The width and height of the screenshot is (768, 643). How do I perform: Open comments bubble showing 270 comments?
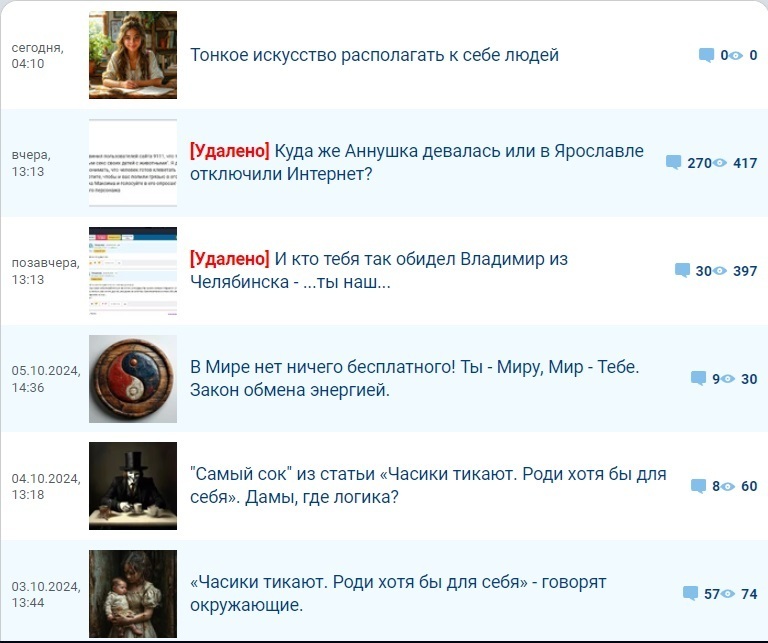[673, 163]
